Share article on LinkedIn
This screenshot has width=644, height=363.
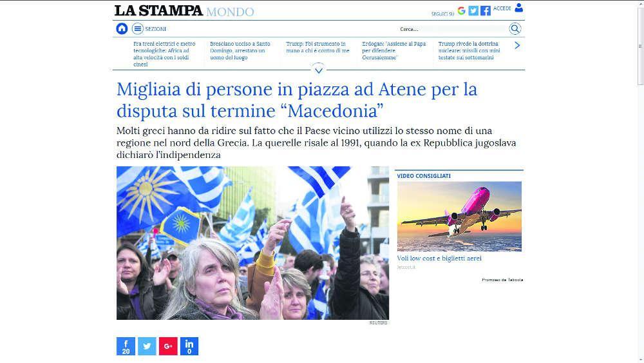tap(189, 346)
